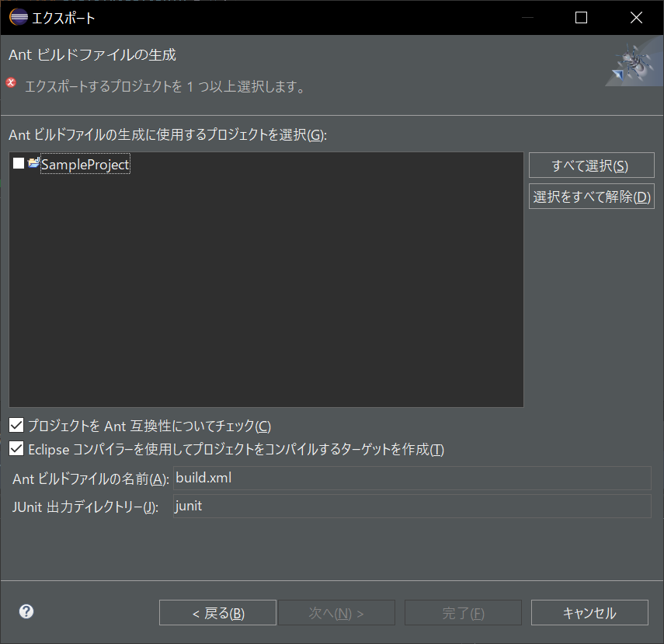Image resolution: width=664 pixels, height=644 pixels.
Task: Click the junit output directory input field
Action: [x=412, y=506]
